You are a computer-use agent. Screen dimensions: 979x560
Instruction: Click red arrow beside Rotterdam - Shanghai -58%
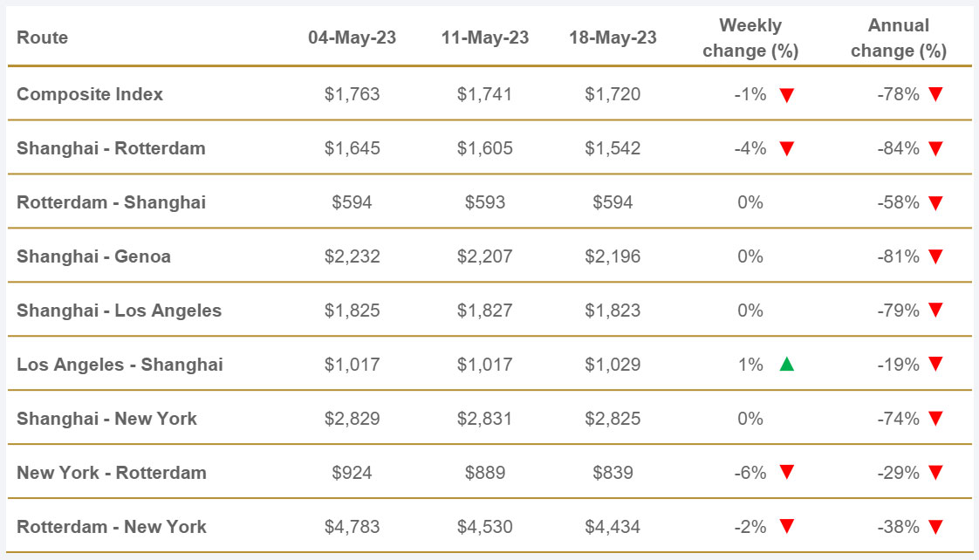pyautogui.click(x=935, y=203)
